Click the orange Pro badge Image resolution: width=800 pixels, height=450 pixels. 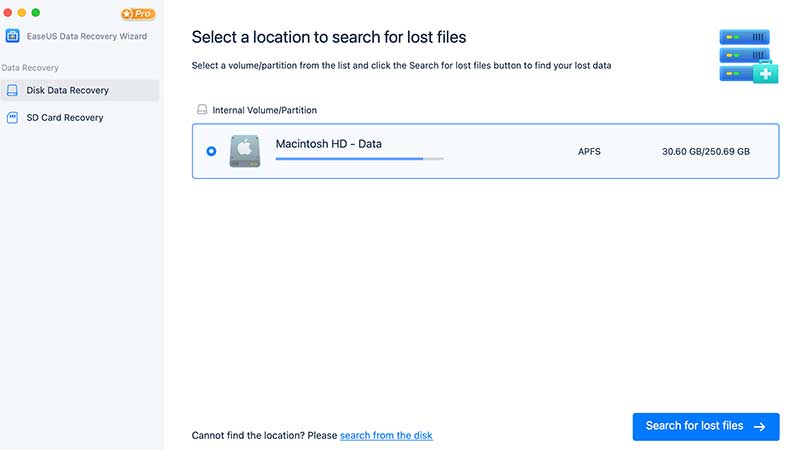pos(138,14)
